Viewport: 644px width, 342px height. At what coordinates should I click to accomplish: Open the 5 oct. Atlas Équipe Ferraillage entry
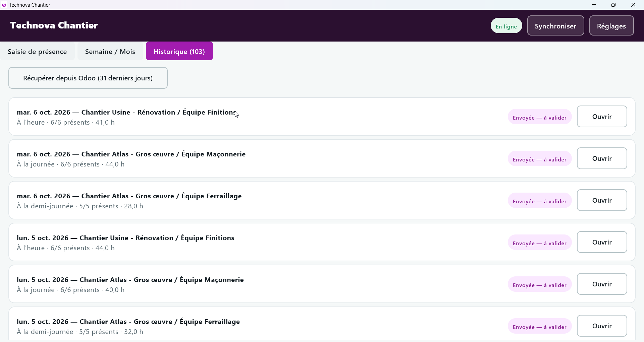pos(602,326)
